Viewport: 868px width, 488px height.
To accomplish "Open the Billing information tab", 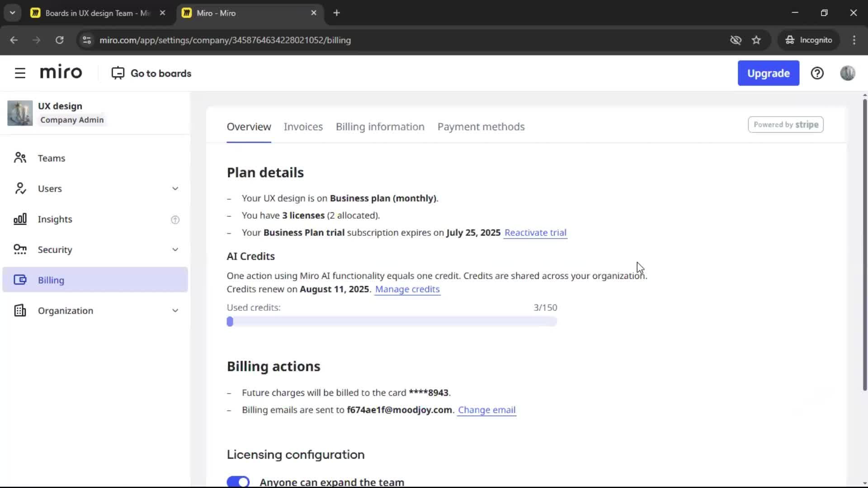I will 380,127.
